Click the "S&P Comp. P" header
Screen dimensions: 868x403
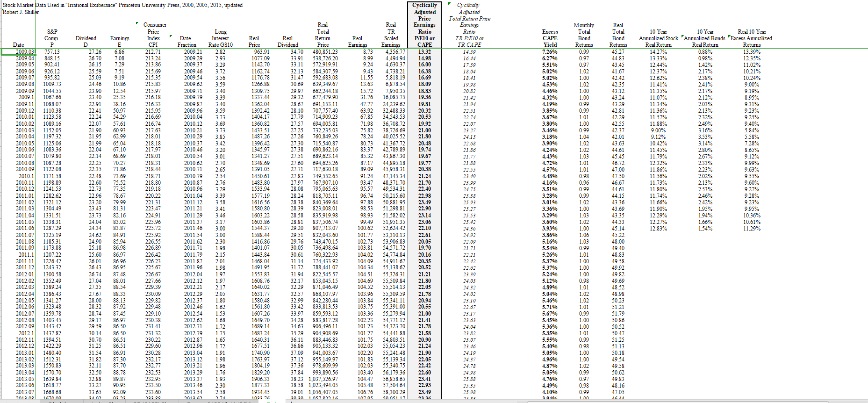pos(52,38)
